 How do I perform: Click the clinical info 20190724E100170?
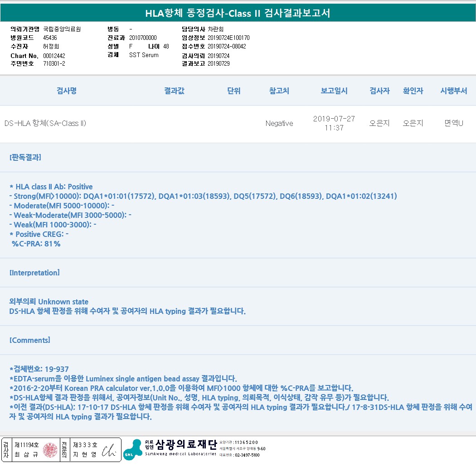pos(228,38)
